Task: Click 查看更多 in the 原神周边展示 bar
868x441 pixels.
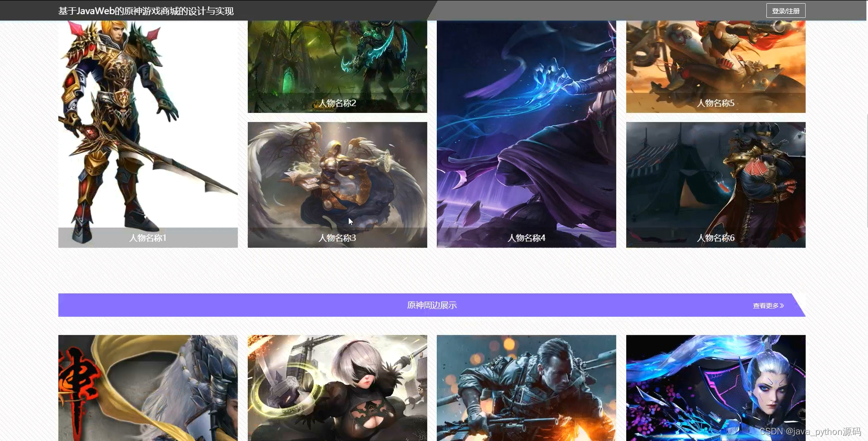Action: [x=768, y=306]
